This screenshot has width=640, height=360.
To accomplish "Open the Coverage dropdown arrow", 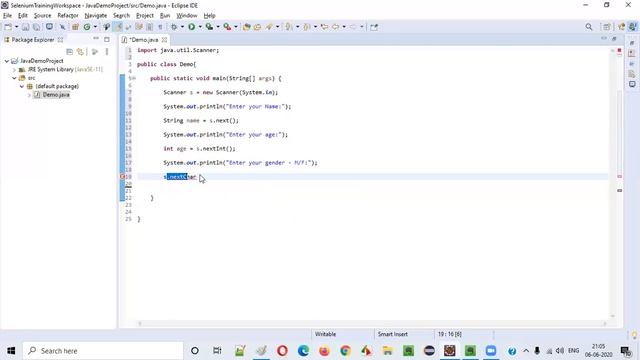I will [218, 27].
